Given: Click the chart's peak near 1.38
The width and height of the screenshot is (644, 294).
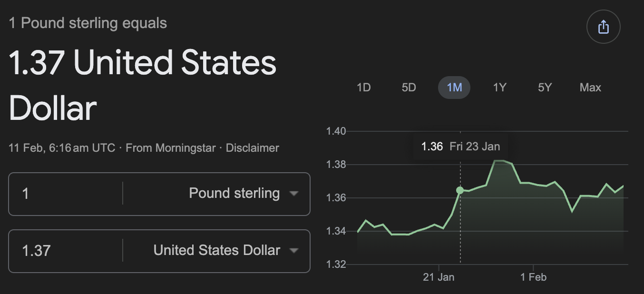Looking at the screenshot, I should 499,161.
